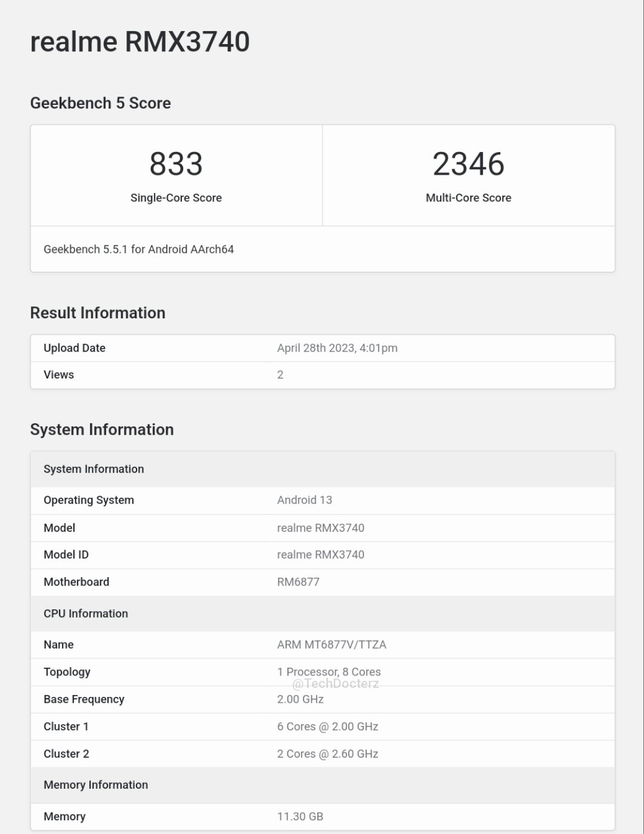Select the 11.30 GB memory value

tap(300, 817)
